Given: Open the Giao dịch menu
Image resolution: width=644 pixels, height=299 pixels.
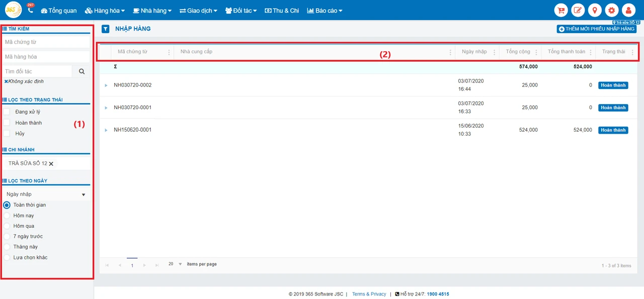Looking at the screenshot, I should coord(198,11).
